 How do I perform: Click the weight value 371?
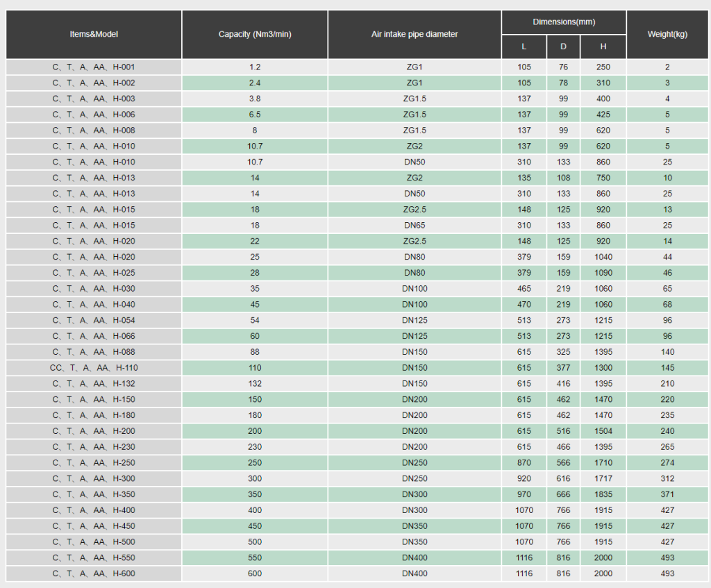[667, 494]
